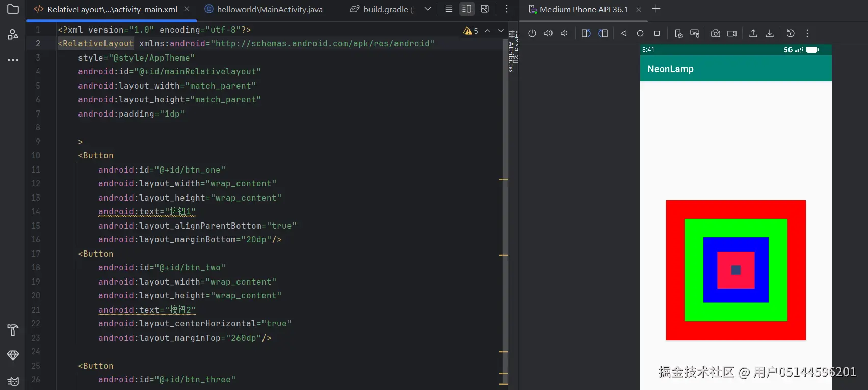Lower the emulator volume

pyautogui.click(x=564, y=33)
